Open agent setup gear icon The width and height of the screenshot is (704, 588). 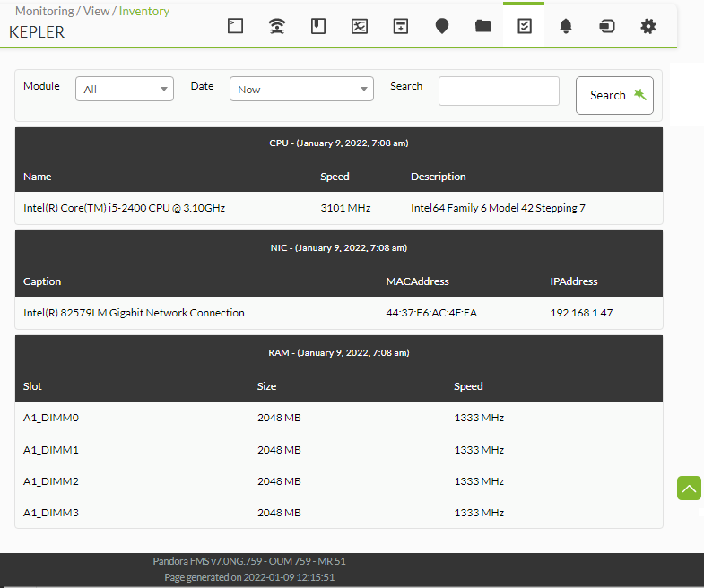(x=648, y=26)
